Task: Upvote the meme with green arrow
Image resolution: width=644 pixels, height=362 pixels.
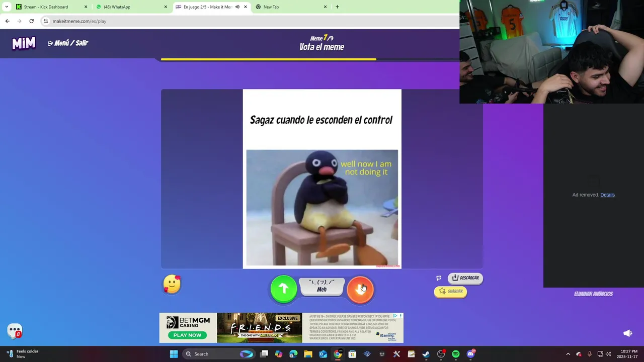Action: tap(283, 289)
